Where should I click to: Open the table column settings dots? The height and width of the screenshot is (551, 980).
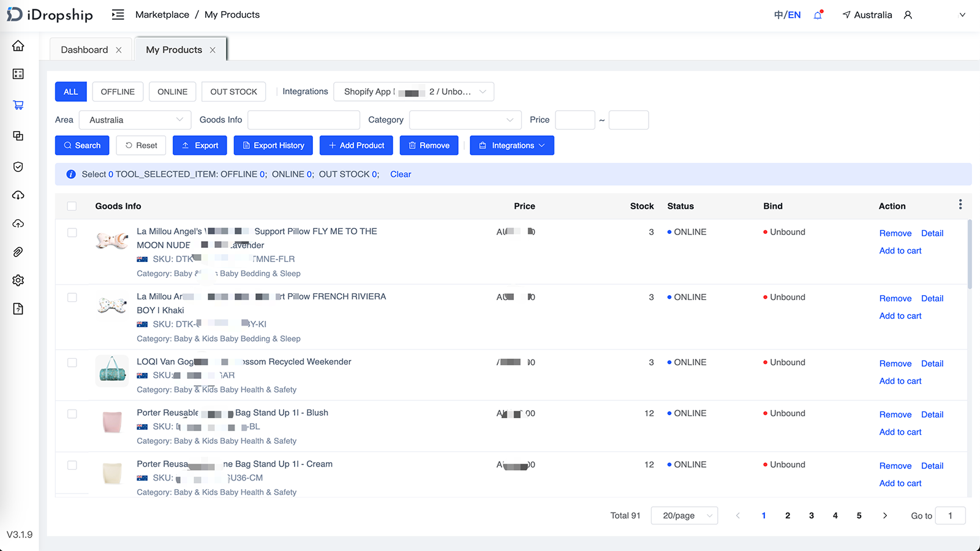pos(960,204)
